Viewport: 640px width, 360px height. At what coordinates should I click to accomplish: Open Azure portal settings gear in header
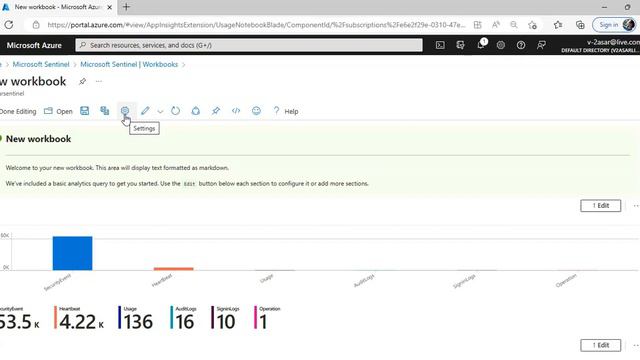(501, 45)
